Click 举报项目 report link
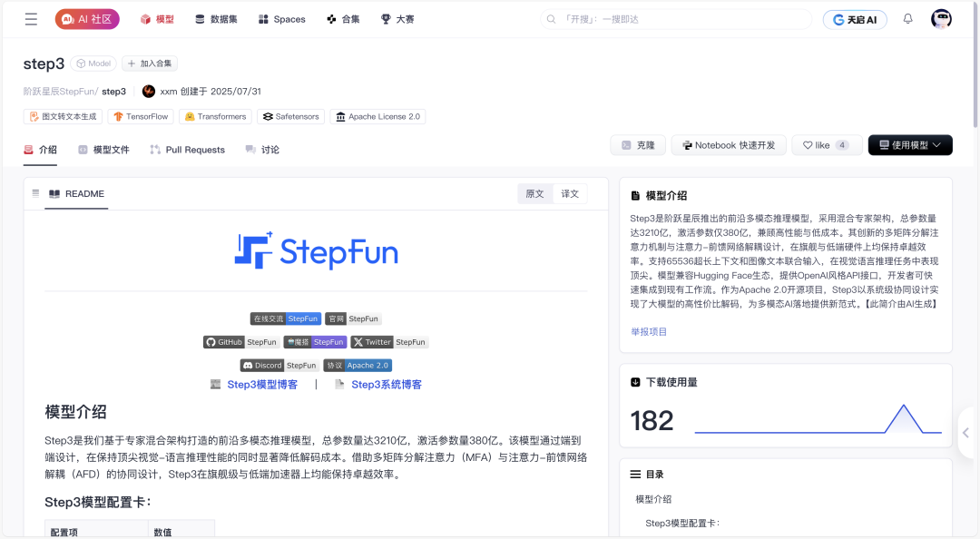Screen dimensions: 980x539 pyautogui.click(x=649, y=331)
